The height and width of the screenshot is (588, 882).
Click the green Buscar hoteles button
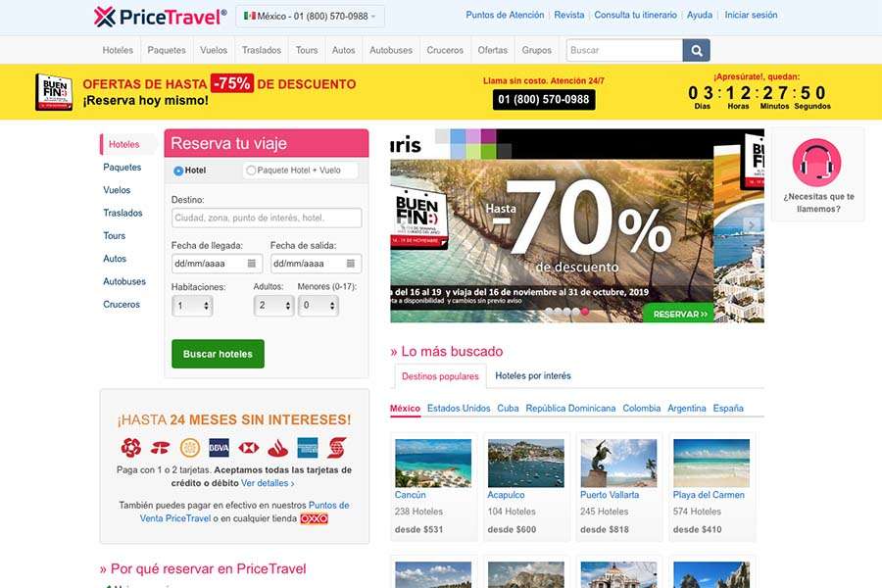tap(218, 354)
